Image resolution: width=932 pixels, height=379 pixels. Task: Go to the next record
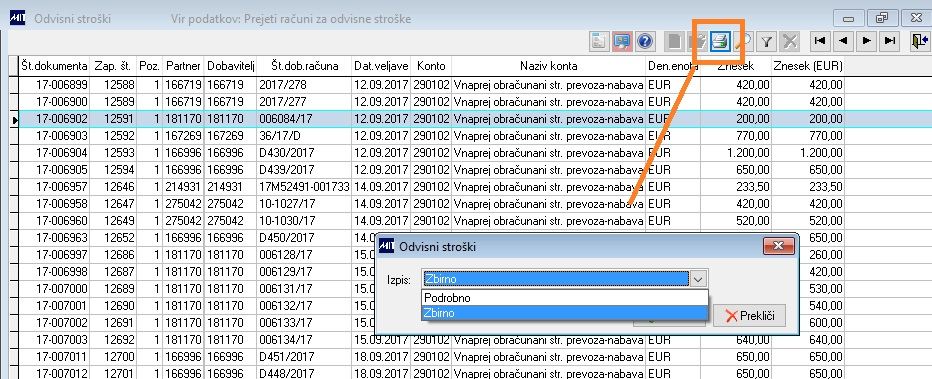(867, 41)
